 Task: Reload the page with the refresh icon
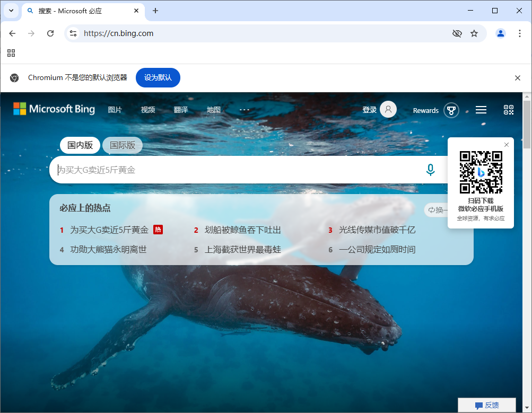coord(50,33)
